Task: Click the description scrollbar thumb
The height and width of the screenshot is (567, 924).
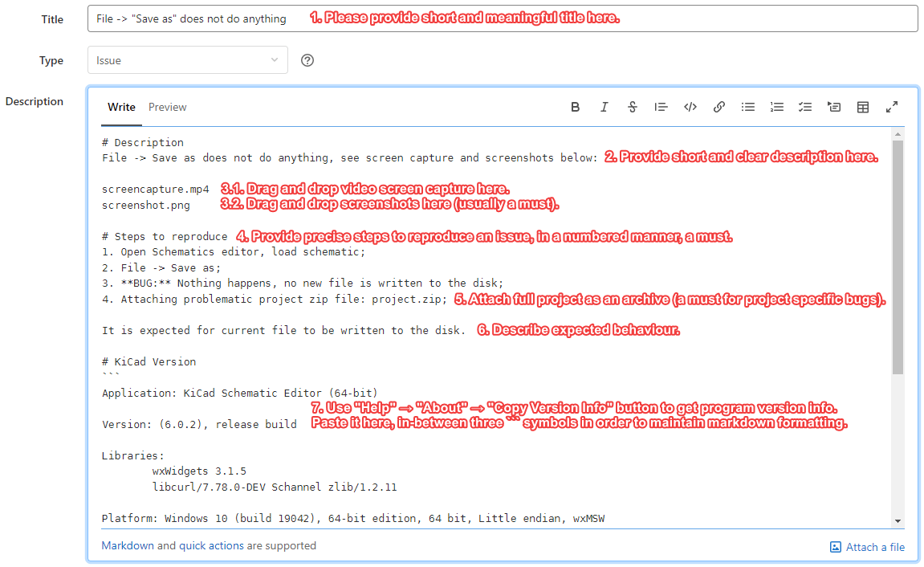Action: pyautogui.click(x=898, y=258)
